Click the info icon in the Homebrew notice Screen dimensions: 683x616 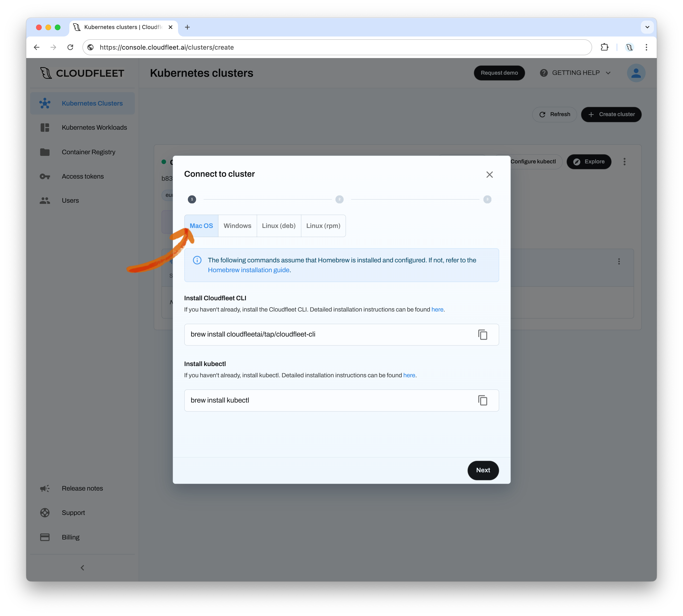(197, 260)
